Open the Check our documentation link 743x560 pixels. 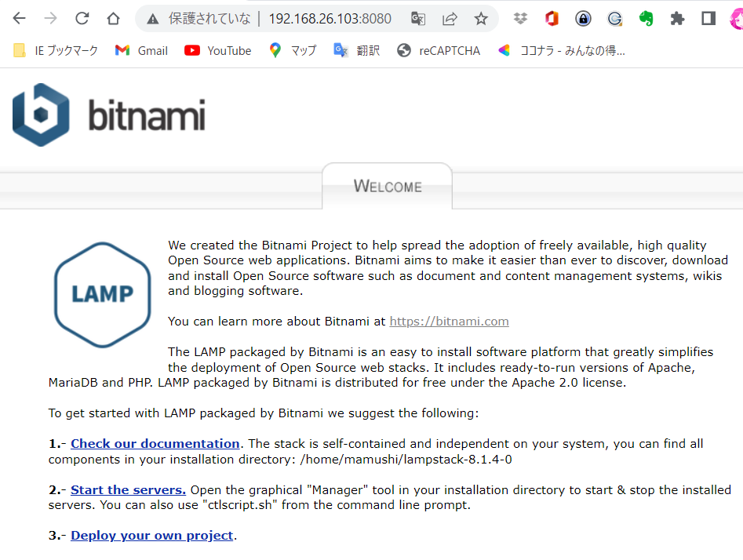click(x=155, y=443)
